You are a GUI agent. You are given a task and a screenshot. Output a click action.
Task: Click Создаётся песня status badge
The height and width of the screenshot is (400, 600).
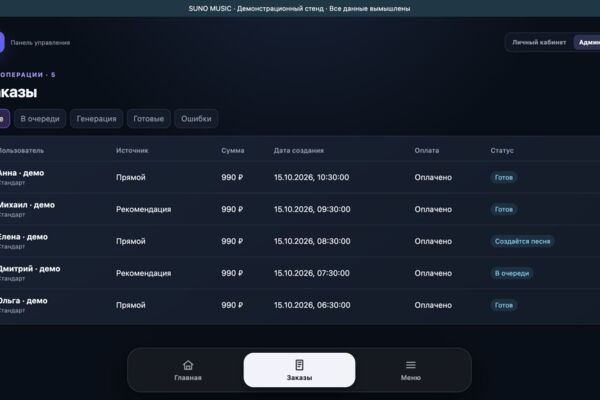[x=522, y=242]
